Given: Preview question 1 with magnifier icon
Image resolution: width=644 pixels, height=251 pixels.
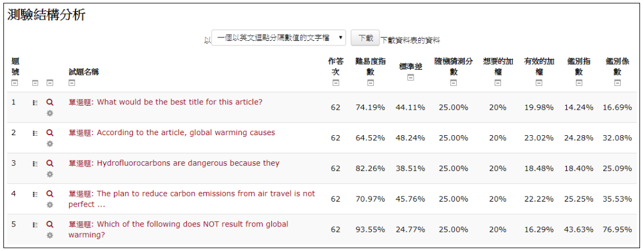Looking at the screenshot, I should [x=50, y=102].
